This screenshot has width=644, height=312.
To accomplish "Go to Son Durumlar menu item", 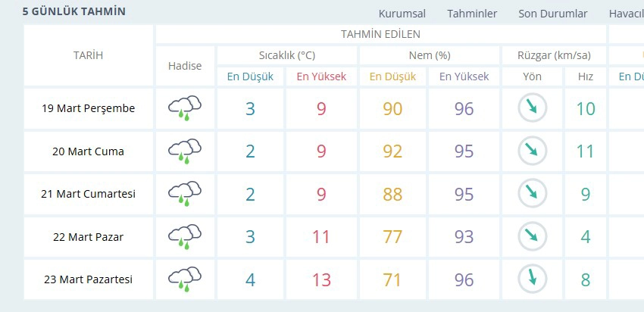I will pyautogui.click(x=553, y=14).
